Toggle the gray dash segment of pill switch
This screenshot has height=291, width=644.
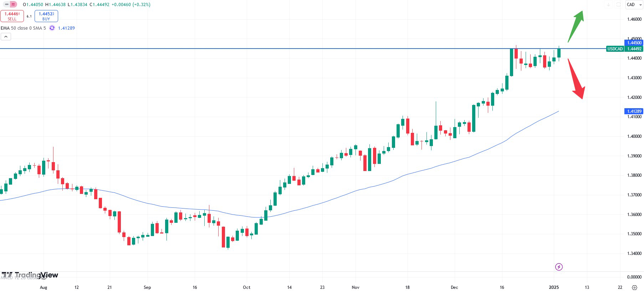tap(7, 5)
